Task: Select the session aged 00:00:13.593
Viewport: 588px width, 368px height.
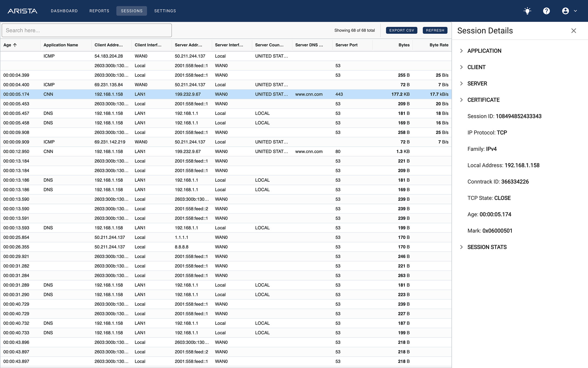Action: click(x=226, y=228)
